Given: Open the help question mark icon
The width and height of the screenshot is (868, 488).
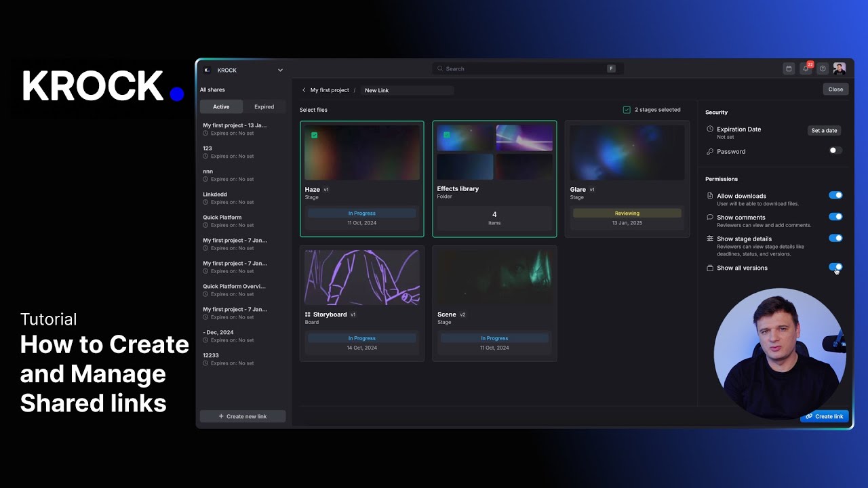Looking at the screenshot, I should coord(823,68).
